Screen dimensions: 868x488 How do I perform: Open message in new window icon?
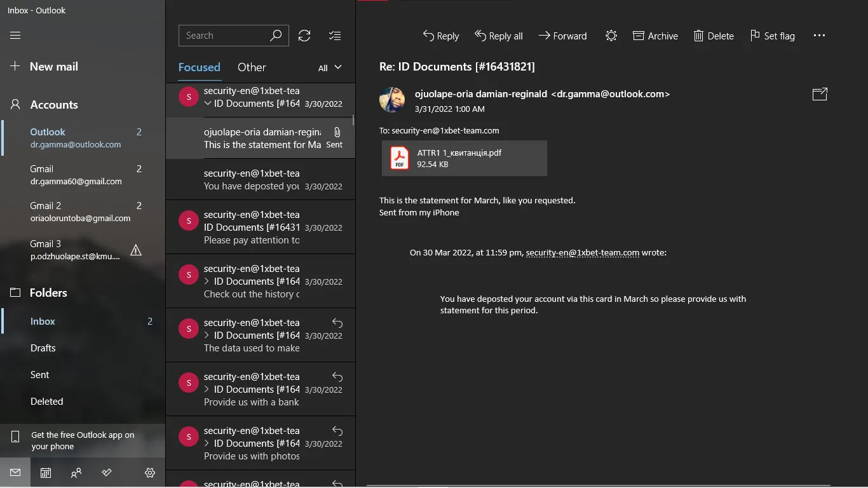820,94
